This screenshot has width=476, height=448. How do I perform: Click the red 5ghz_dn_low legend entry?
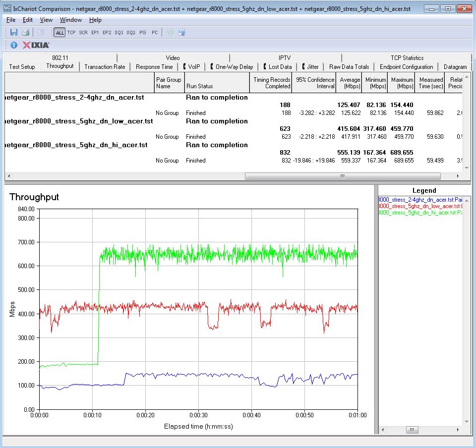point(420,206)
